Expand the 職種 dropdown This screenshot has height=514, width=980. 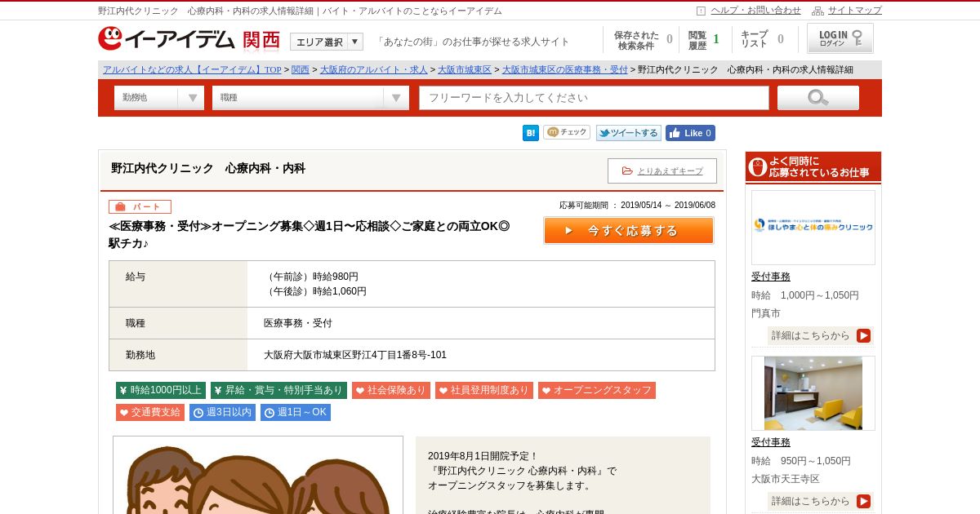click(310, 98)
